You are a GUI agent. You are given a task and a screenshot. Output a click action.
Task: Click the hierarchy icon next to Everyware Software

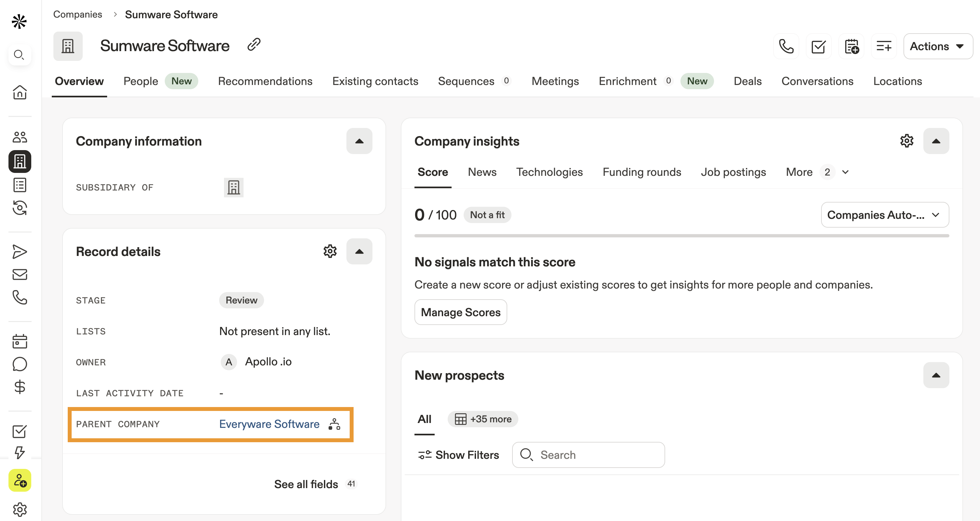(x=334, y=424)
